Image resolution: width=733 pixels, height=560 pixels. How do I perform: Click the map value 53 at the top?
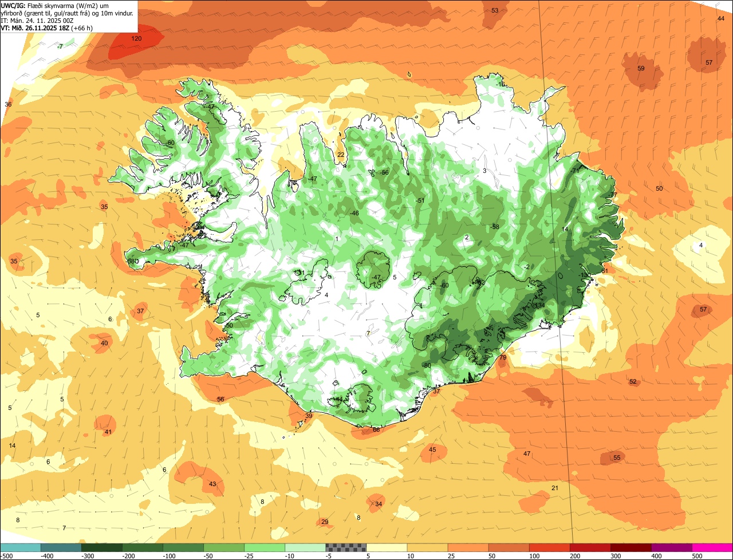(495, 10)
